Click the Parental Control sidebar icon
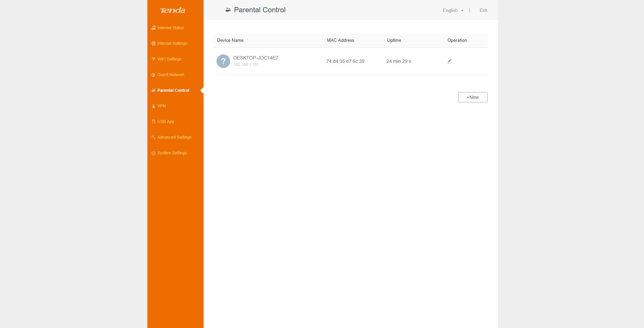Image resolution: width=644 pixels, height=328 pixels. [154, 90]
